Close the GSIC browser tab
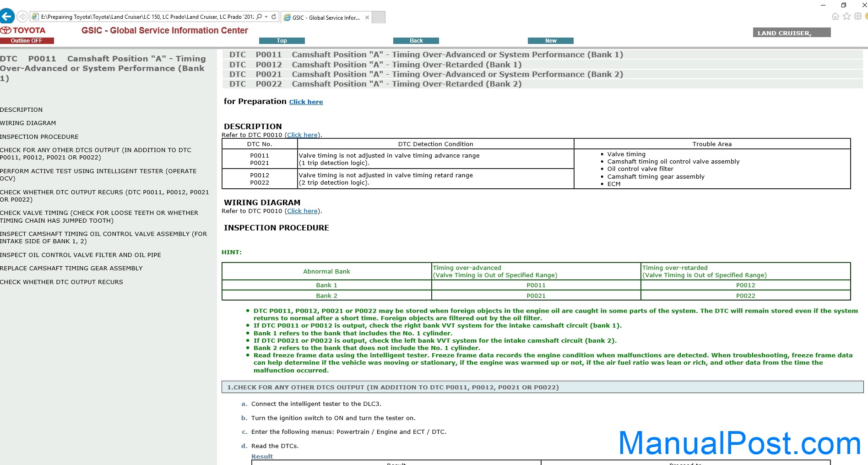The height and width of the screenshot is (465, 868). [x=367, y=17]
